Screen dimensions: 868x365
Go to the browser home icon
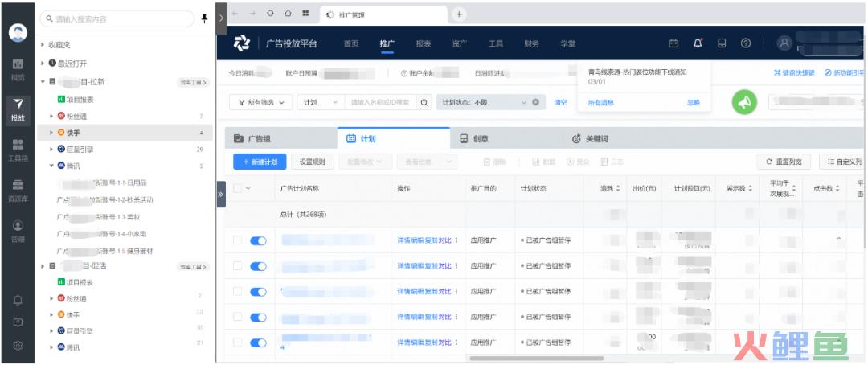pyautogui.click(x=288, y=14)
